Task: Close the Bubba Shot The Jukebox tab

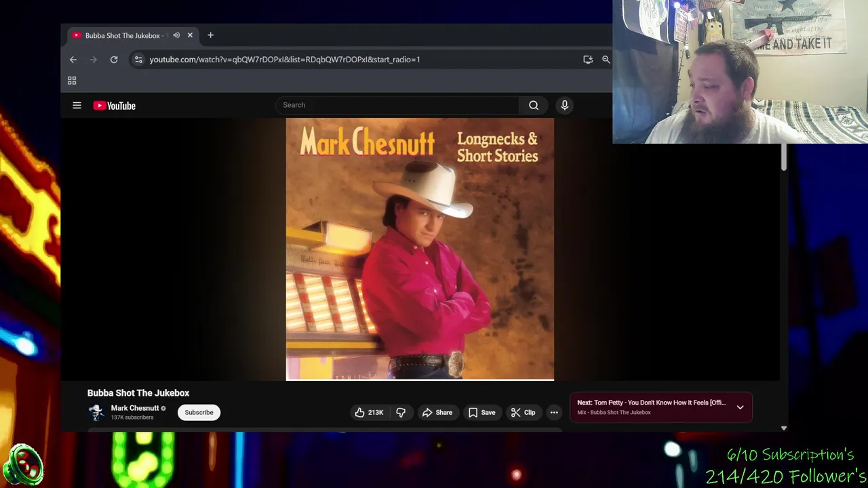Action: 190,35
